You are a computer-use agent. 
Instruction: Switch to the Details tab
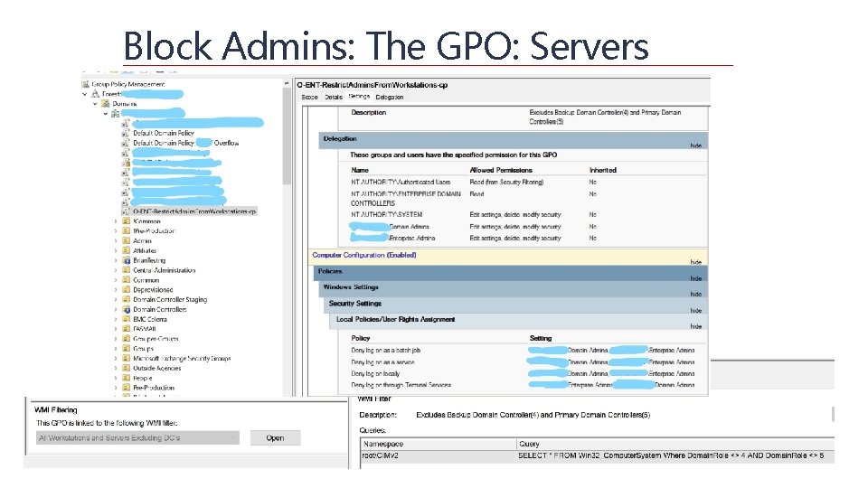pos(334,97)
